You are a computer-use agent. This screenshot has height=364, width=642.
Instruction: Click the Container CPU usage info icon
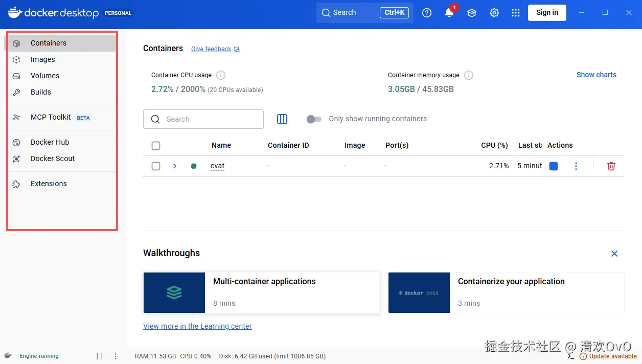pos(221,75)
